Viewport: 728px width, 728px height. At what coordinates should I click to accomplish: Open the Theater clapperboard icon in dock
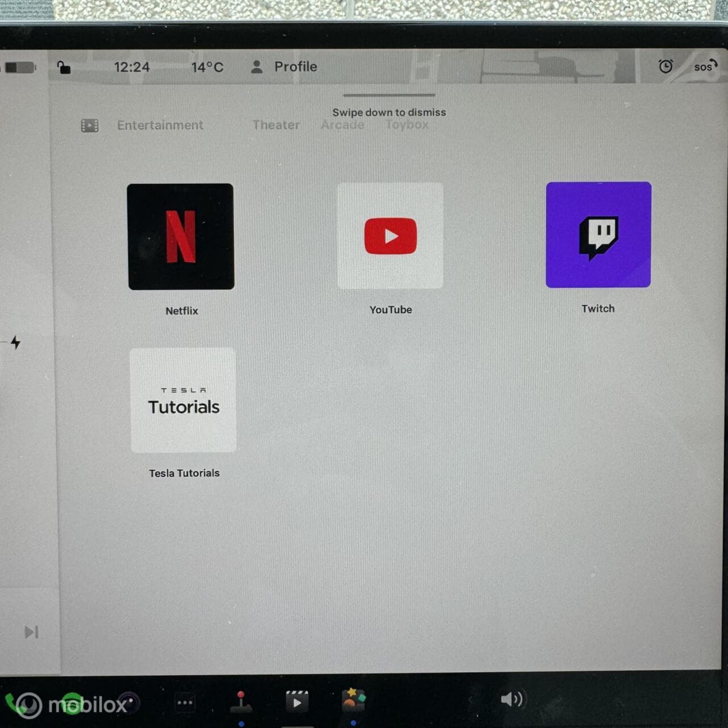pyautogui.click(x=297, y=702)
